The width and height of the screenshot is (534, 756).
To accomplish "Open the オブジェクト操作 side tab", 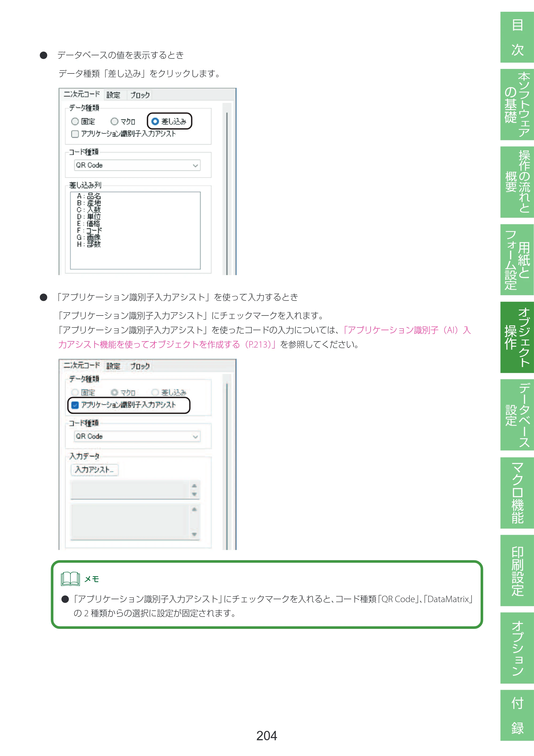I will (517, 337).
